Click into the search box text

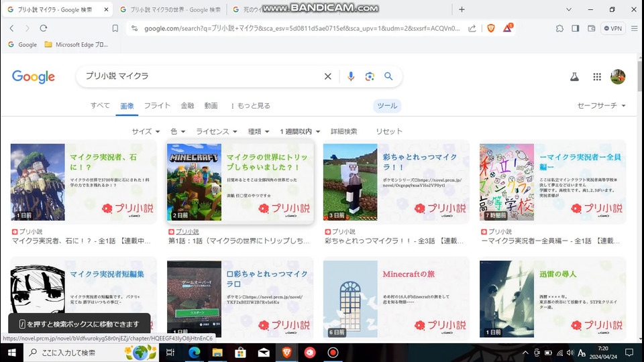(x=201, y=76)
